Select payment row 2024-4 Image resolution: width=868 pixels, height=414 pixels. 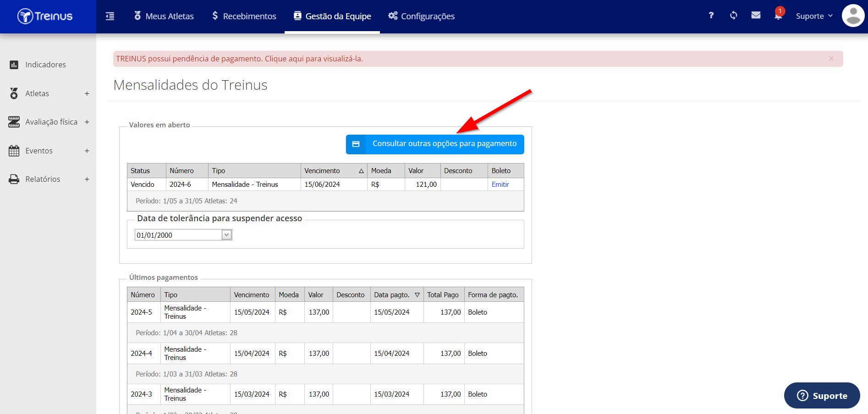pos(325,354)
